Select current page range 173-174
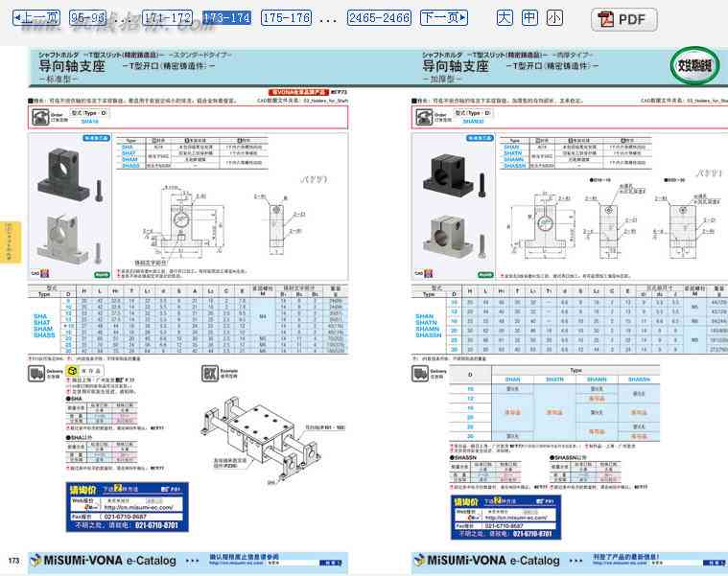The height and width of the screenshot is (576, 728). pos(227,17)
